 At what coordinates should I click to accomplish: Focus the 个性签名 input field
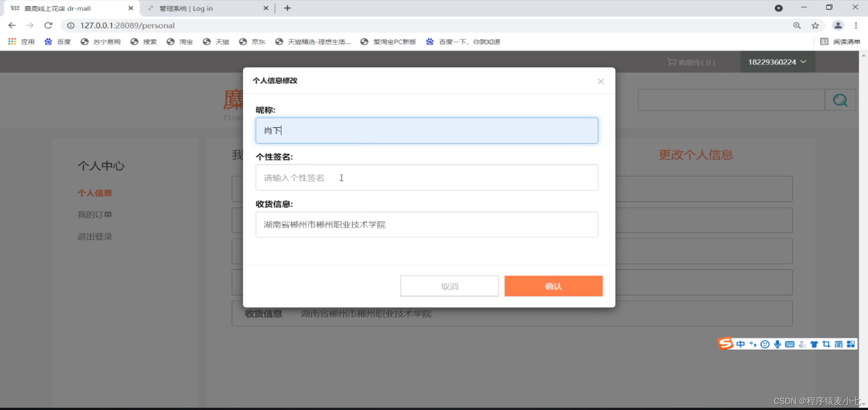(427, 177)
